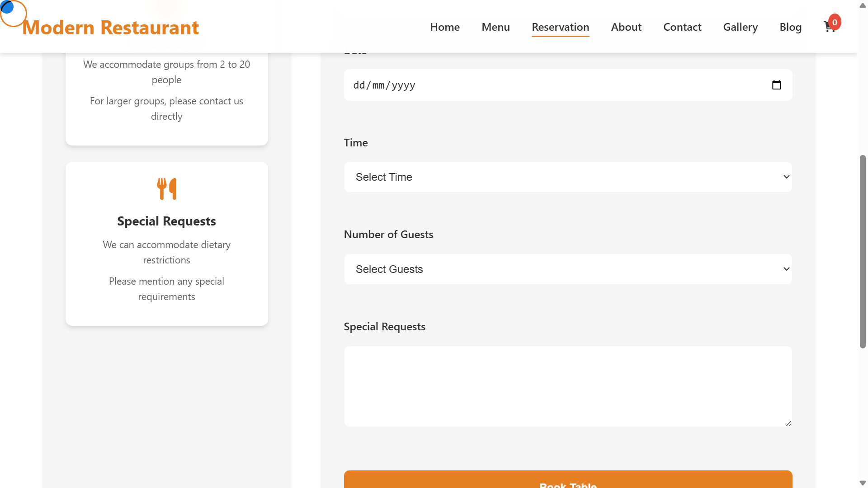Click "We can accommodate dietary restrictions" text
The image size is (868, 488).
[166, 252]
